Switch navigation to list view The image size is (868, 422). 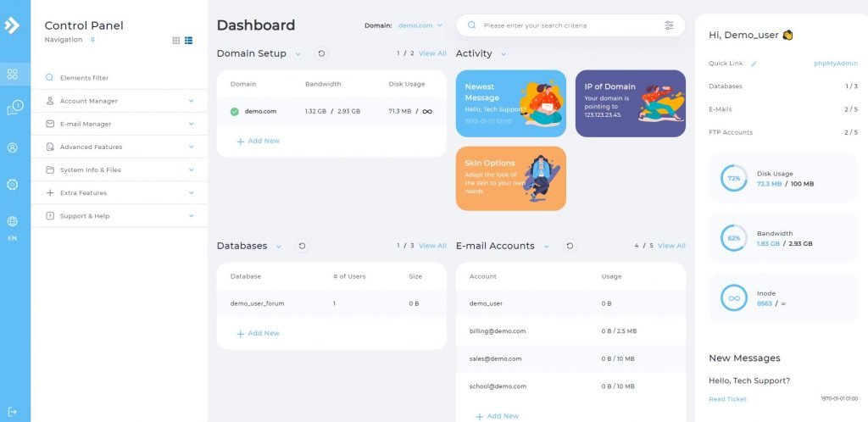pyautogui.click(x=188, y=40)
